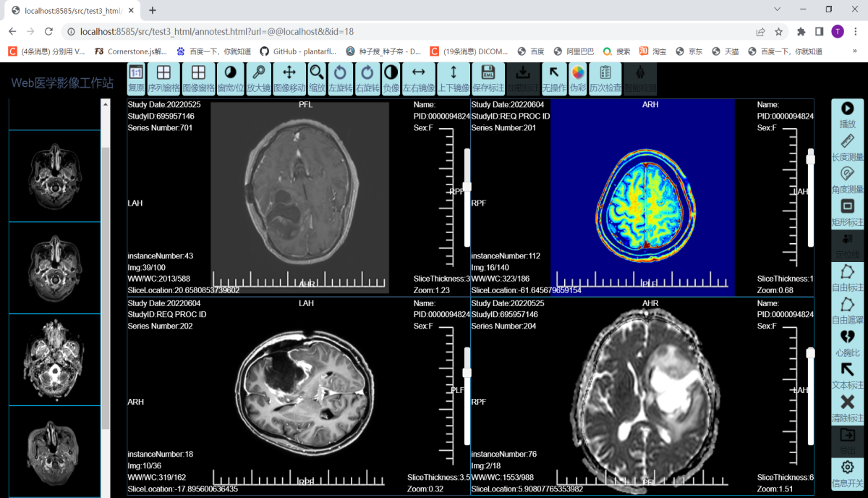Open a new browser tab
868x498 pixels.
pyautogui.click(x=153, y=10)
